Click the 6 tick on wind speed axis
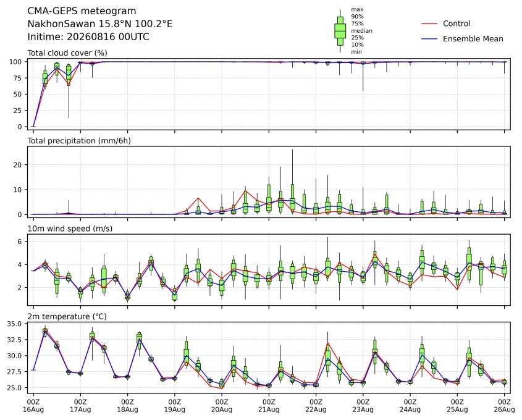 [x=20, y=241]
